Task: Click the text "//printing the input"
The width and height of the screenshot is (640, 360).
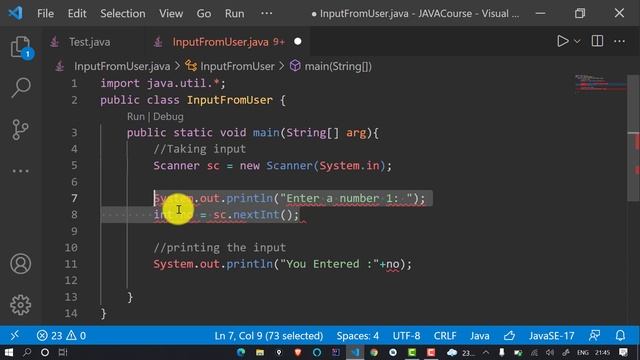Action: point(220,247)
